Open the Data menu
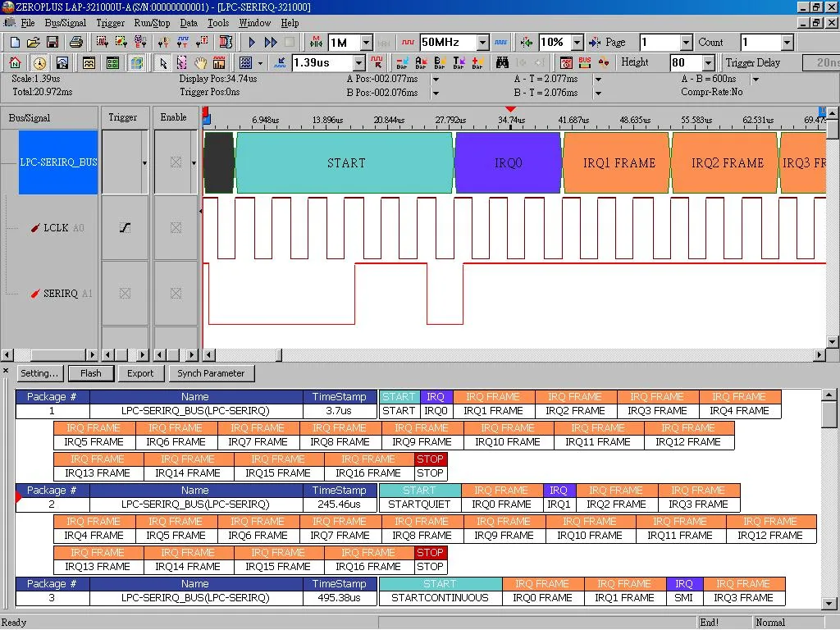This screenshot has width=840, height=630. [x=189, y=23]
